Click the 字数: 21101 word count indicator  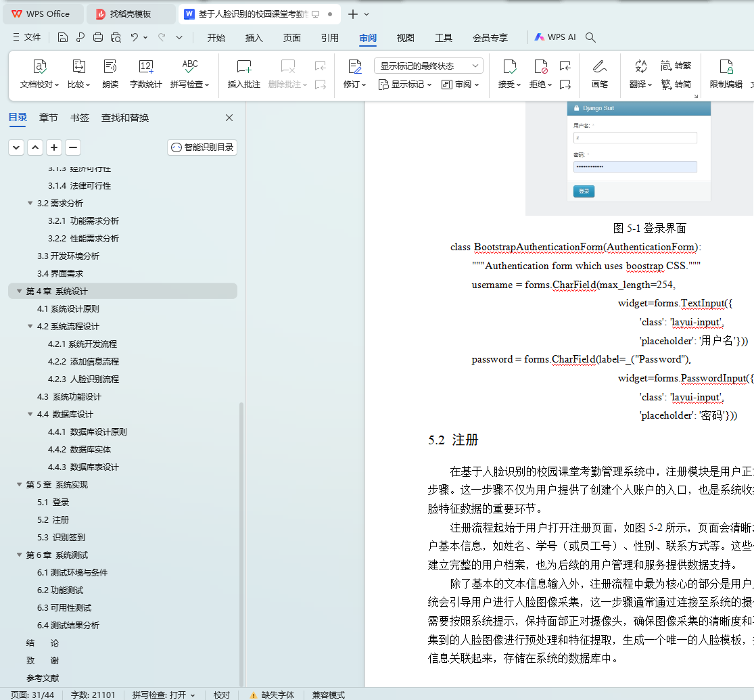point(93,695)
